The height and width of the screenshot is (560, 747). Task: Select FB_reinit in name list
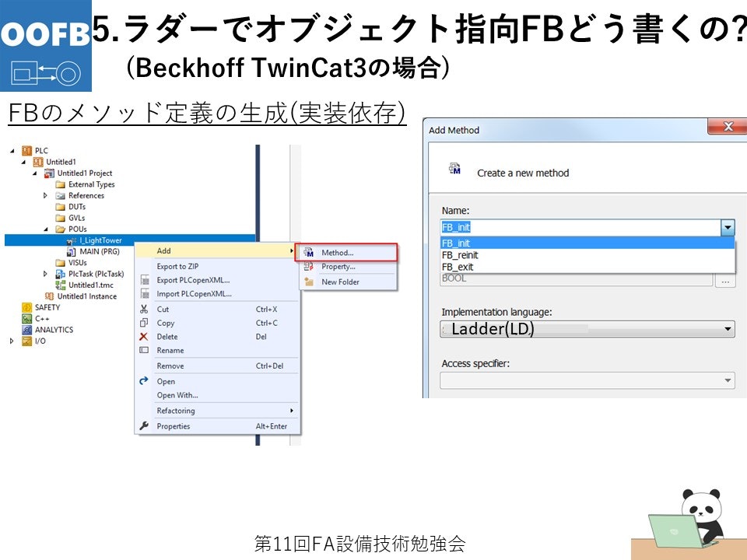(x=587, y=255)
